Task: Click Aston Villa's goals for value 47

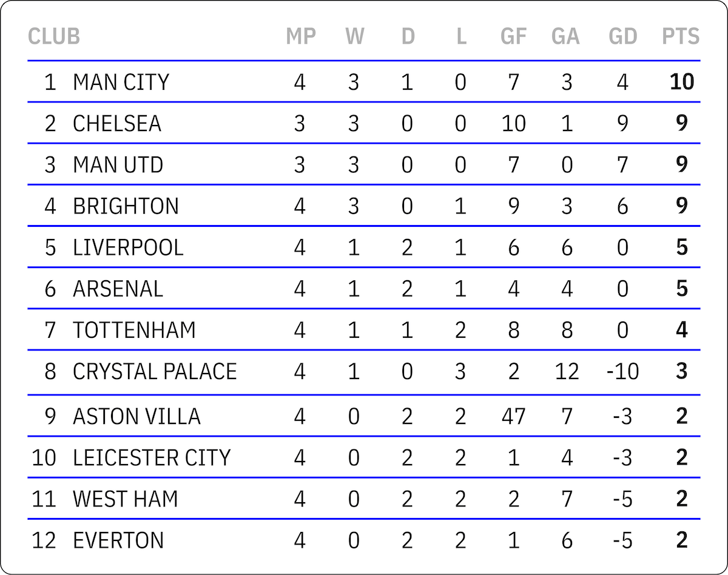Action: coord(513,417)
